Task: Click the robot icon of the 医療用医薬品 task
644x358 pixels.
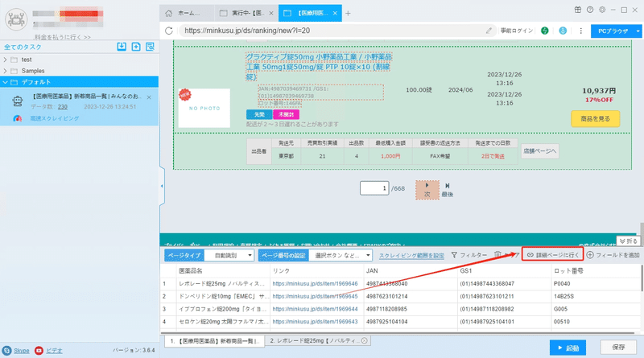Action: point(17,101)
